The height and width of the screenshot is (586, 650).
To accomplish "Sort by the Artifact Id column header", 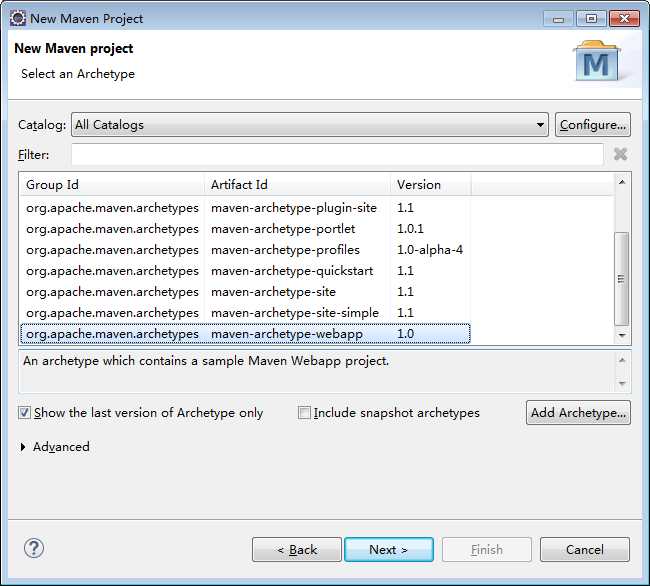I will point(297,184).
